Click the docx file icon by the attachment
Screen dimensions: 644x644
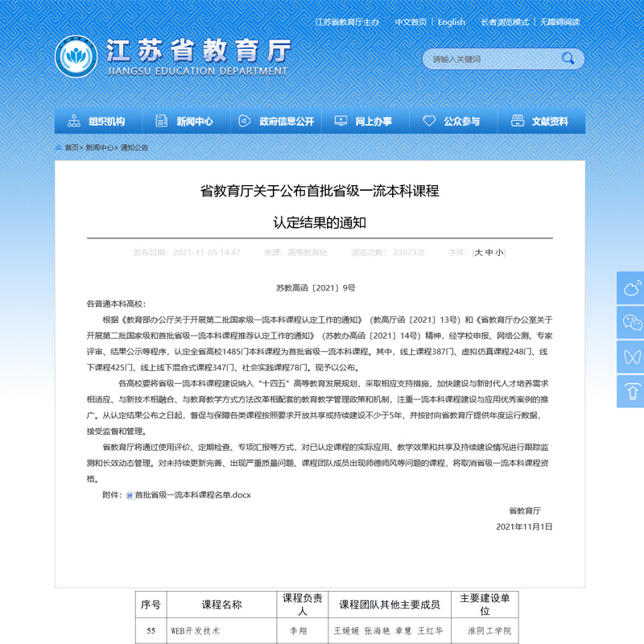(130, 496)
